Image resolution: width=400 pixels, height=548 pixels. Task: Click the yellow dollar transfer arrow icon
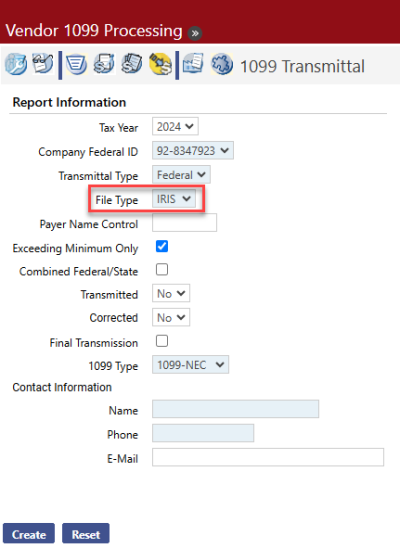pos(160,64)
